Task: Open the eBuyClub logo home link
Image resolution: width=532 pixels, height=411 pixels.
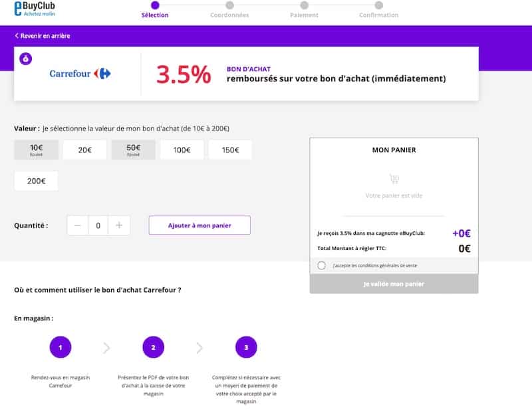Action: tap(35, 9)
